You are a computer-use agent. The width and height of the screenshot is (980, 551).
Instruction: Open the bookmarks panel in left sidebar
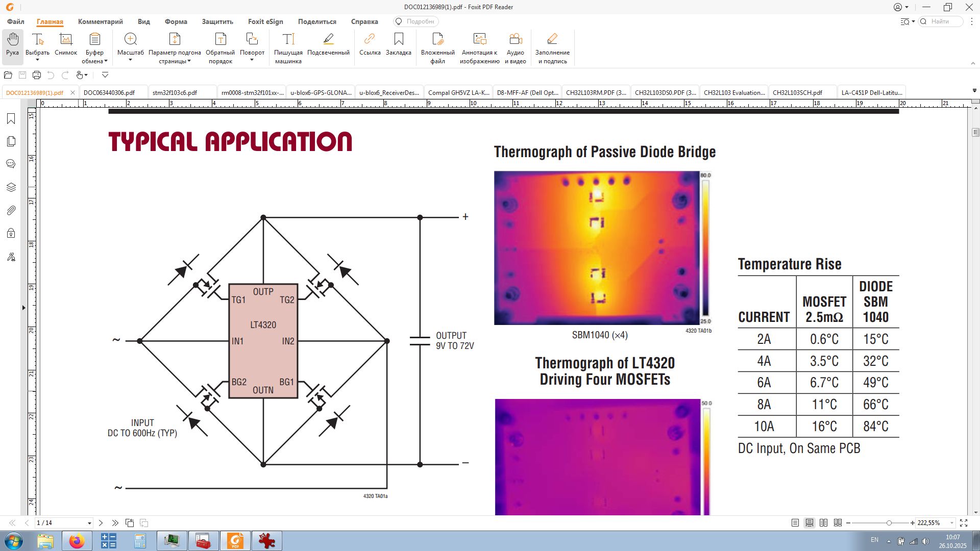(11, 119)
